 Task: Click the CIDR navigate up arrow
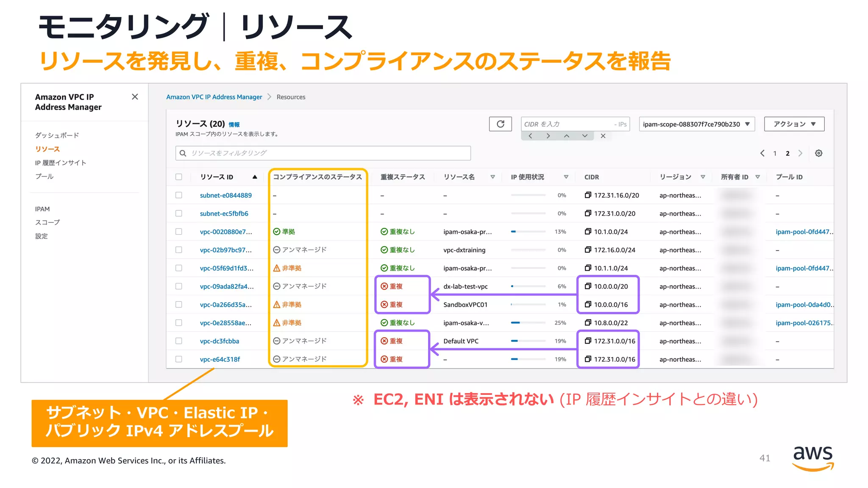pos(567,136)
